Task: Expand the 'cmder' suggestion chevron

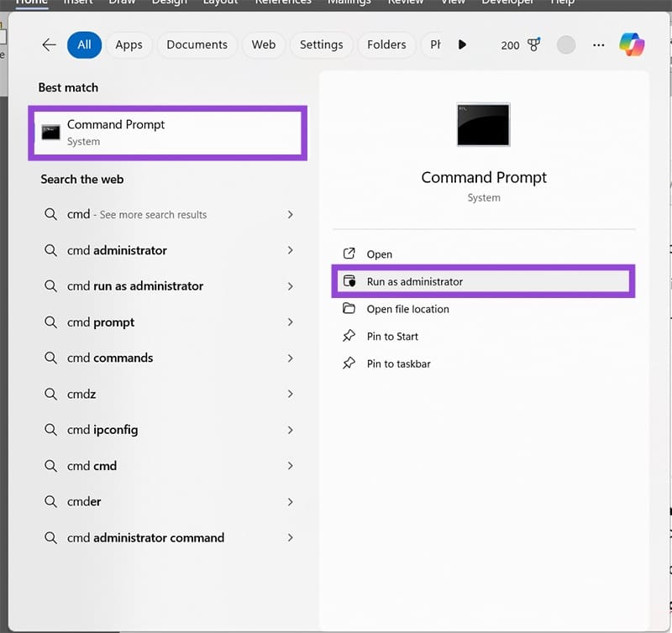Action: click(x=291, y=502)
